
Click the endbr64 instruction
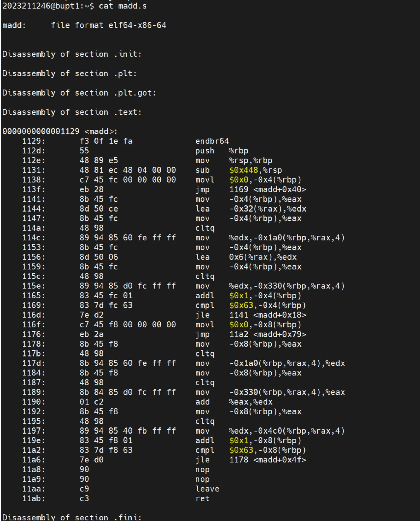coord(212,141)
